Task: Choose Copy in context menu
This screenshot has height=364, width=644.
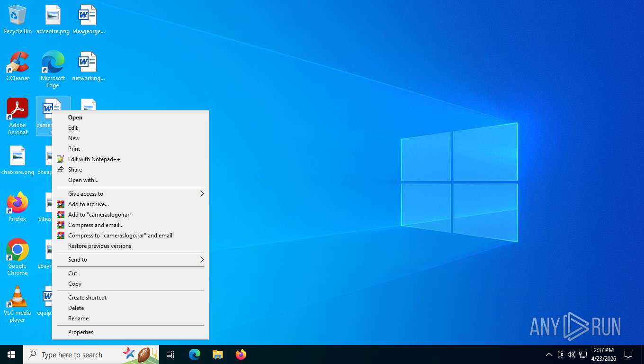Action: click(x=130, y=284)
